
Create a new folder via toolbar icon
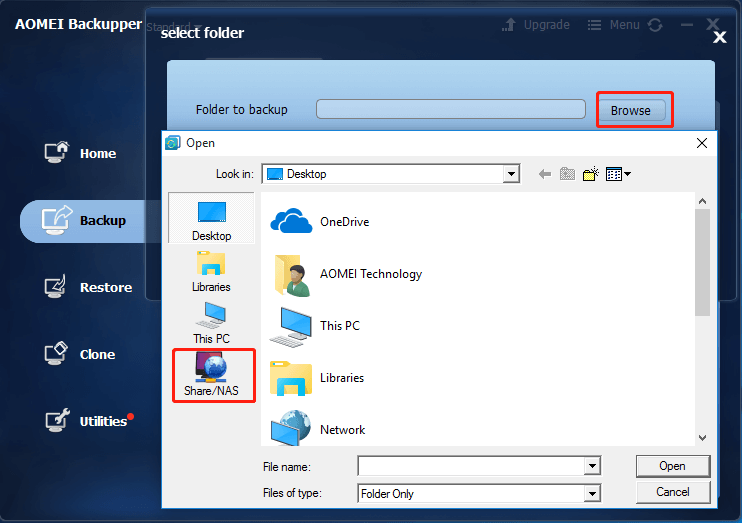pyautogui.click(x=591, y=174)
